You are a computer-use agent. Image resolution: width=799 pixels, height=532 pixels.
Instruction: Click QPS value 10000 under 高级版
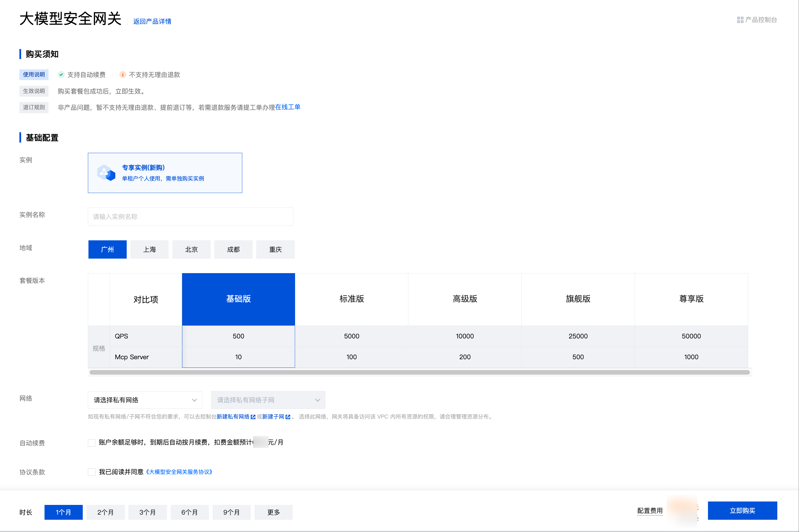pos(465,336)
